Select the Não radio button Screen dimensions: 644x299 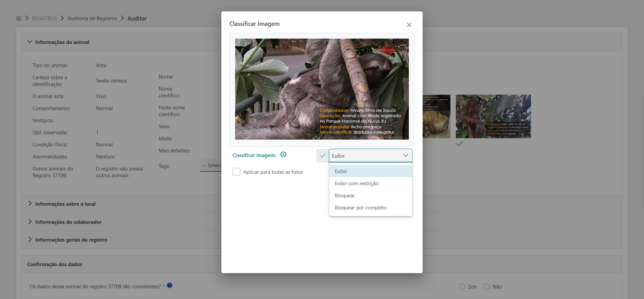coord(487,287)
